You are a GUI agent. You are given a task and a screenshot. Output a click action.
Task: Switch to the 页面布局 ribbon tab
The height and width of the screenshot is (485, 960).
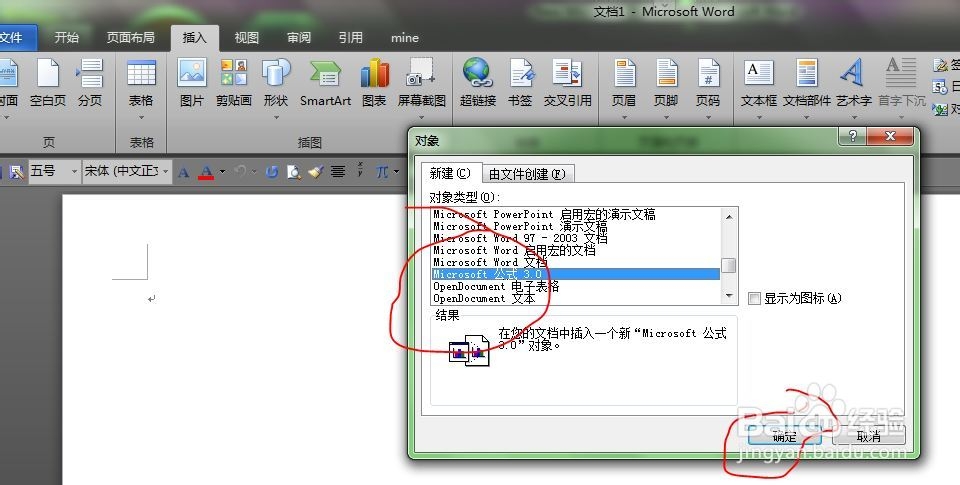click(x=130, y=38)
